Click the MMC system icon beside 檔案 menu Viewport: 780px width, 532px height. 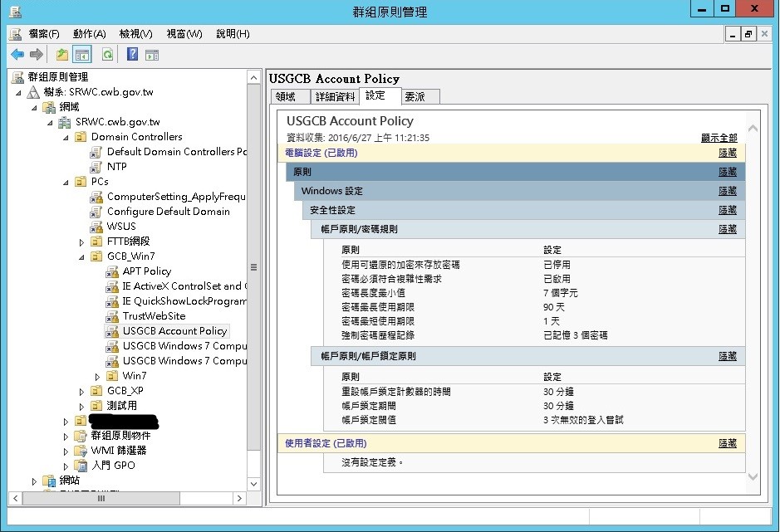point(16,34)
